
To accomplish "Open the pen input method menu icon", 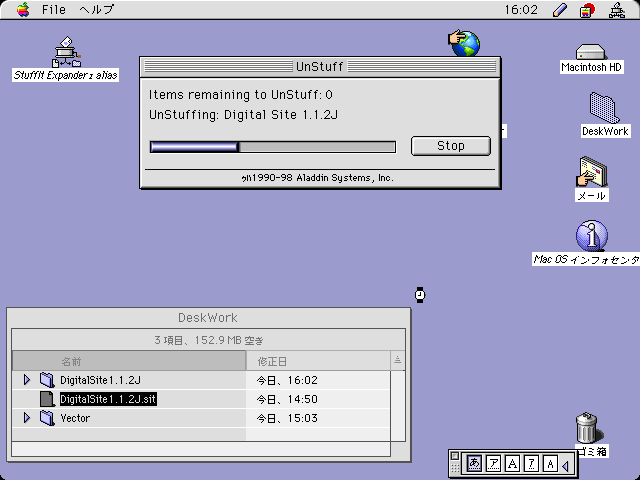I will [x=560, y=10].
